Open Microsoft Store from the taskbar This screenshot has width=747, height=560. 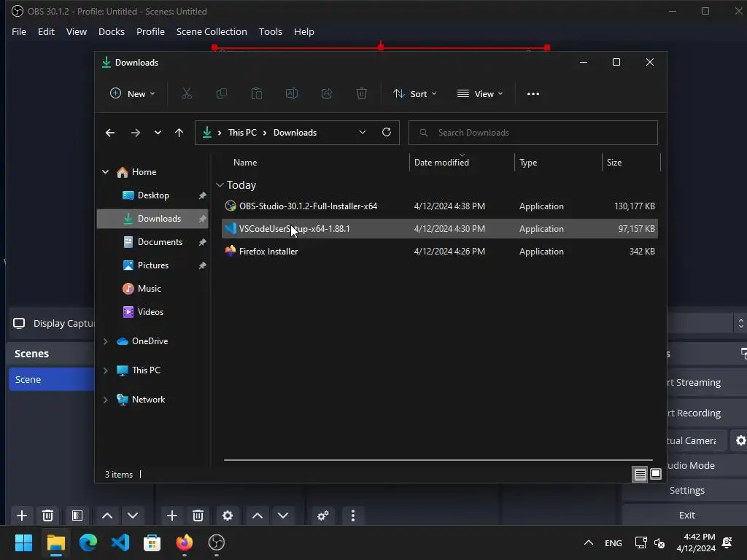[x=152, y=542]
